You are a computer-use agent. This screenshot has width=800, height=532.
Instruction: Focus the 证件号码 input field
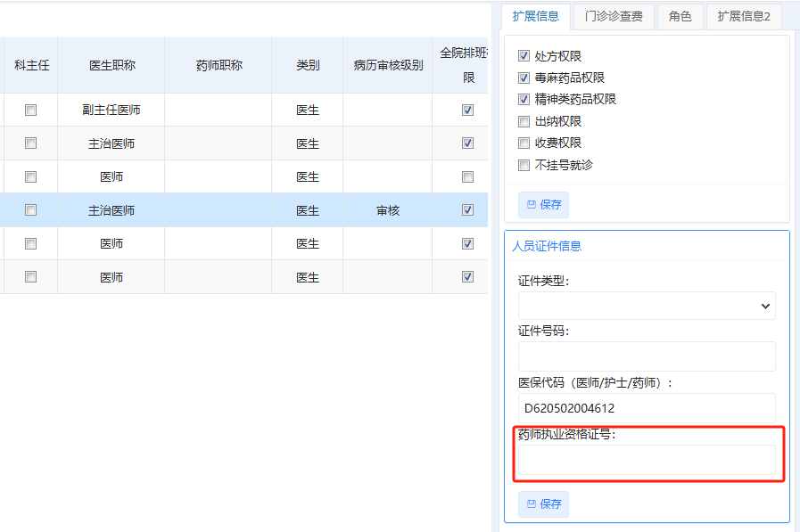[x=647, y=356]
